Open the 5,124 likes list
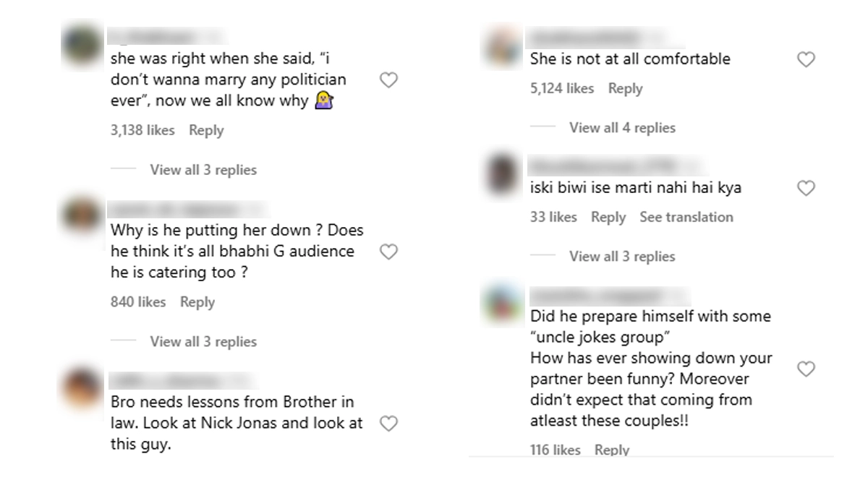 (x=561, y=89)
